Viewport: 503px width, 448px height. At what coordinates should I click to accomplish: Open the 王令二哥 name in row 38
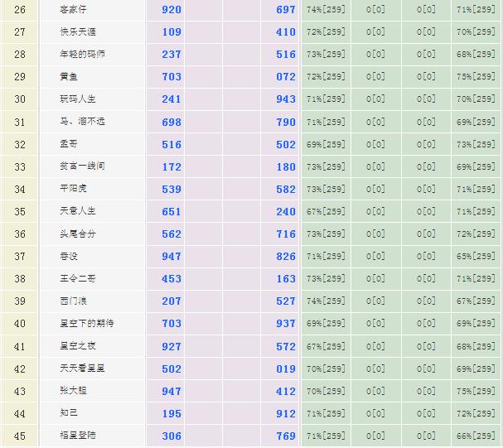point(78,279)
